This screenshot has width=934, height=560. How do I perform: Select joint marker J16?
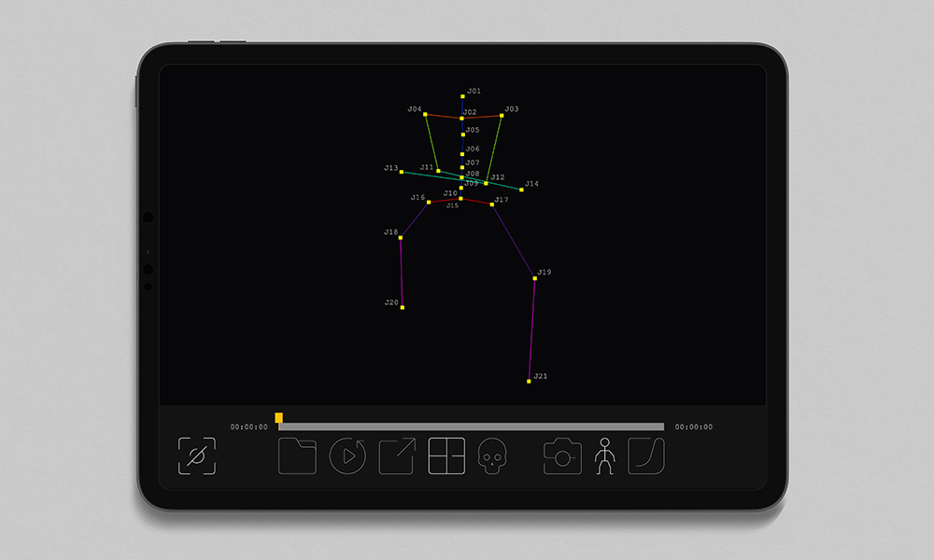pyautogui.click(x=429, y=203)
